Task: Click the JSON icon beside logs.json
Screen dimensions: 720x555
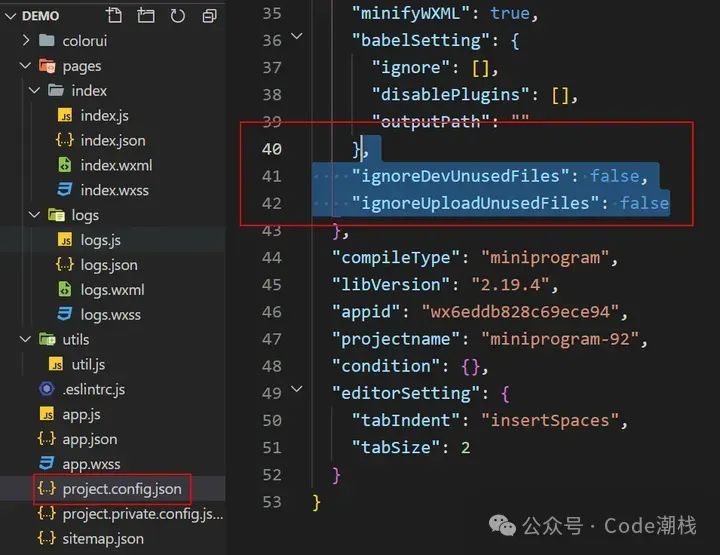Action: [x=65, y=264]
